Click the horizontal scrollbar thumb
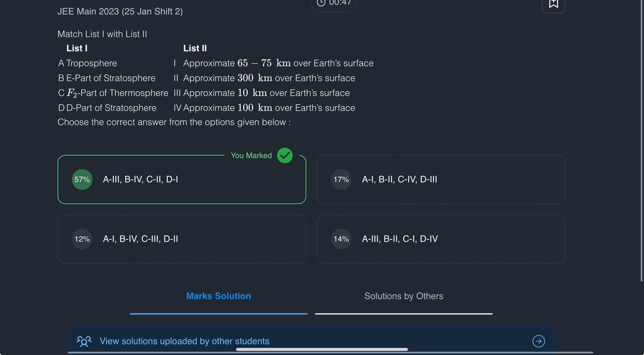Screen dimensions: 644x355 322,349
